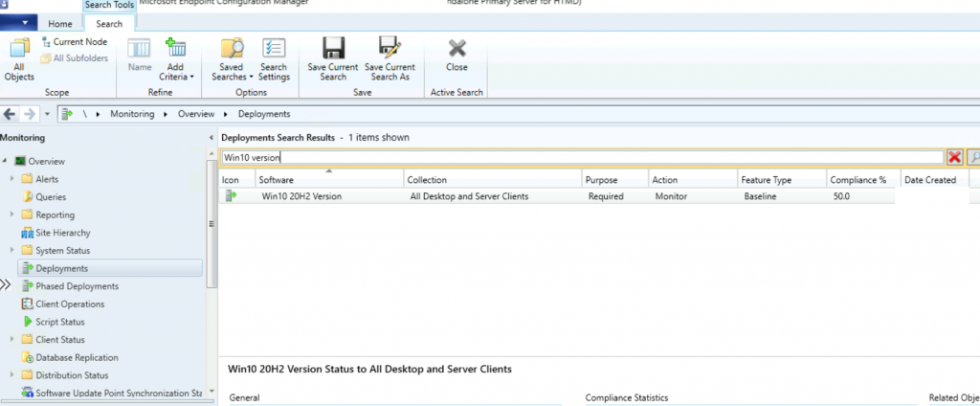Viewport: 980px width, 406px height.
Task: Collapse the Overview tree node
Action: pyautogui.click(x=6, y=162)
